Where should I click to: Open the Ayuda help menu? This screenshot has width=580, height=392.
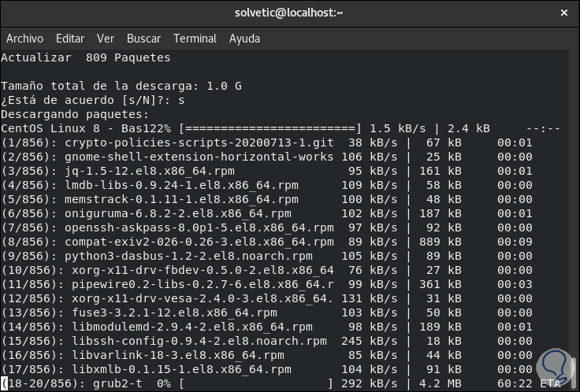(x=244, y=38)
